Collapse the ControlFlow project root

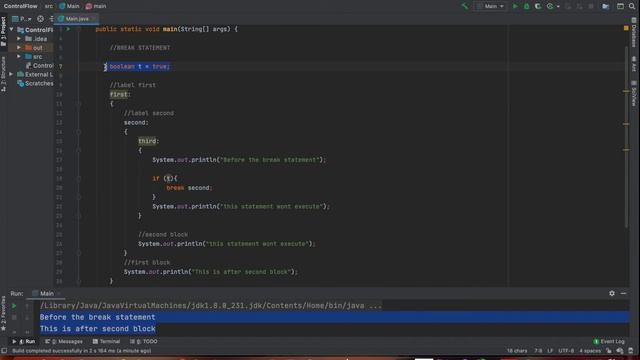[11, 30]
